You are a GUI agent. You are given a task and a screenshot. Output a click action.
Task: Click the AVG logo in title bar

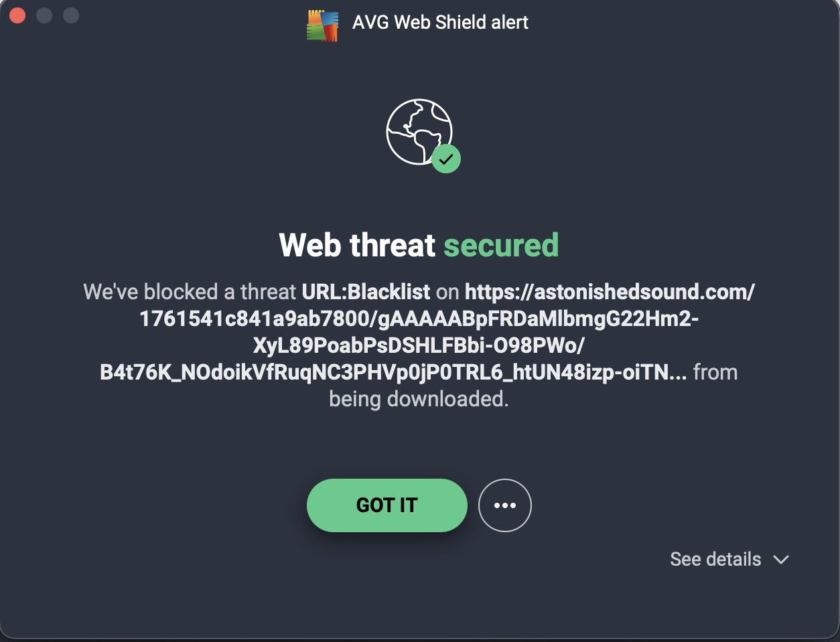click(323, 25)
